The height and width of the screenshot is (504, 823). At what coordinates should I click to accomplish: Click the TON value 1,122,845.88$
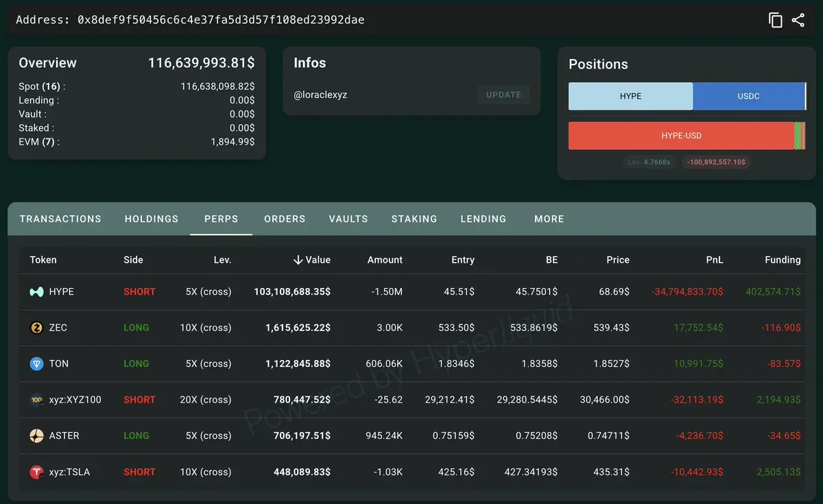[298, 363]
